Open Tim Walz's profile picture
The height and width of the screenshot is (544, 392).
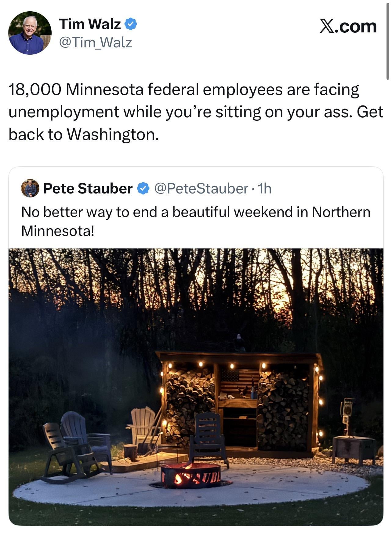(30, 33)
